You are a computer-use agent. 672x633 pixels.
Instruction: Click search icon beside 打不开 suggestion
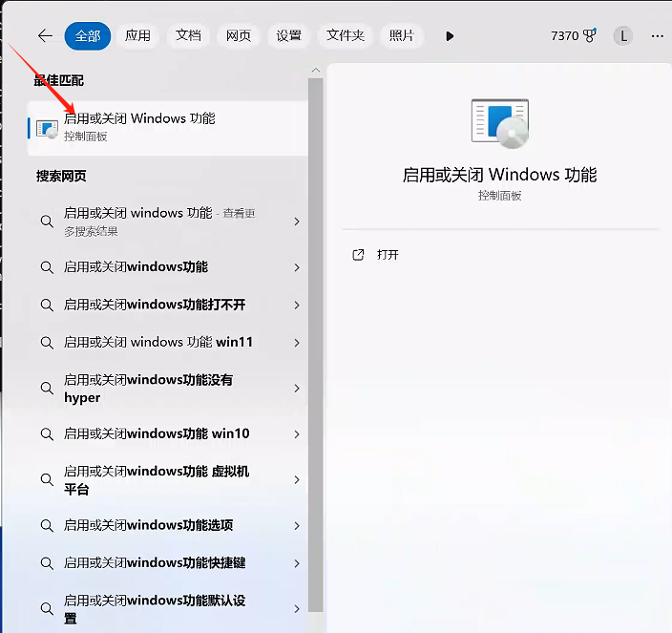(47, 306)
